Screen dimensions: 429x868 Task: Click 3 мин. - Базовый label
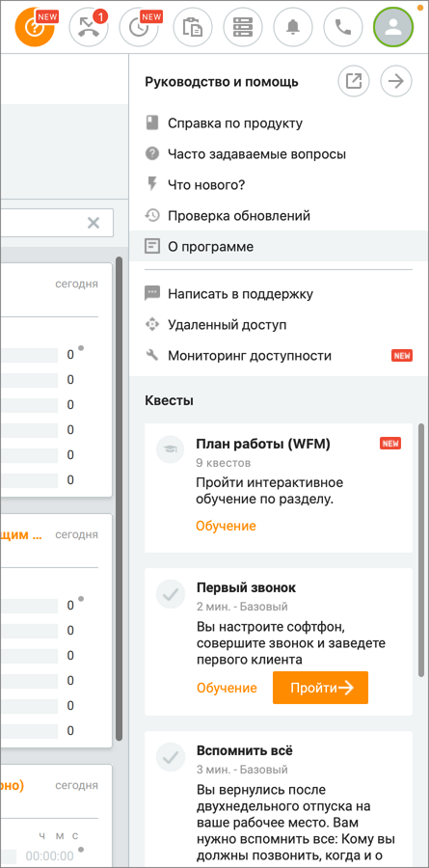[x=242, y=770]
